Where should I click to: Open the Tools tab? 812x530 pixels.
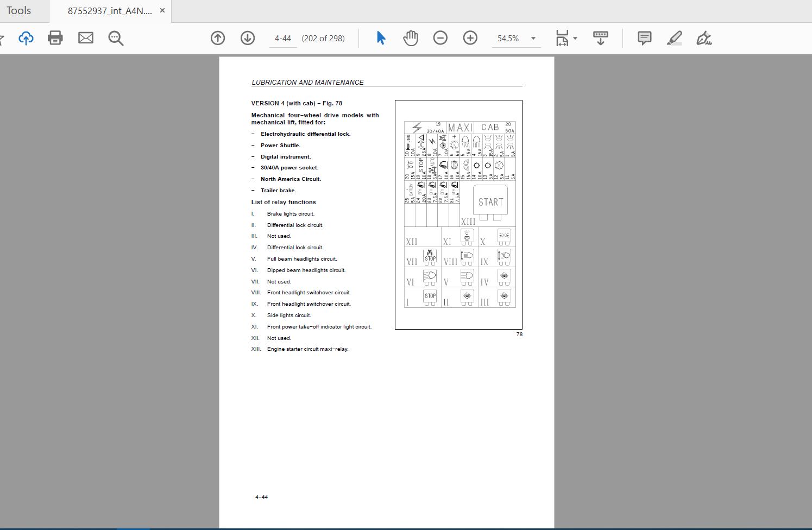point(18,11)
